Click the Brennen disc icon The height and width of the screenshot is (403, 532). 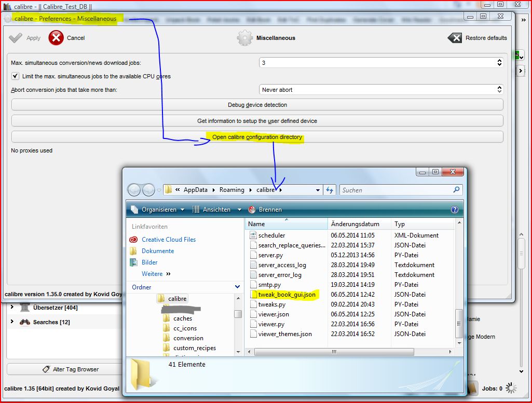252,210
